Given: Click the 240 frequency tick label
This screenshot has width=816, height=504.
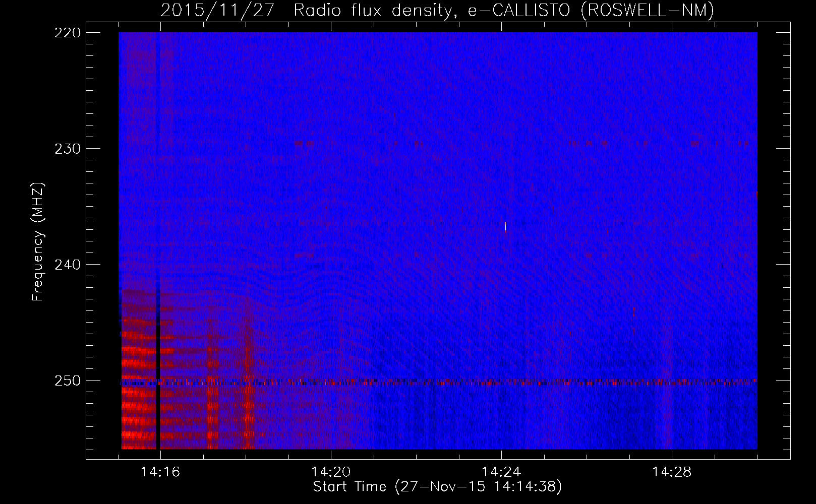Looking at the screenshot, I should coord(67,265).
